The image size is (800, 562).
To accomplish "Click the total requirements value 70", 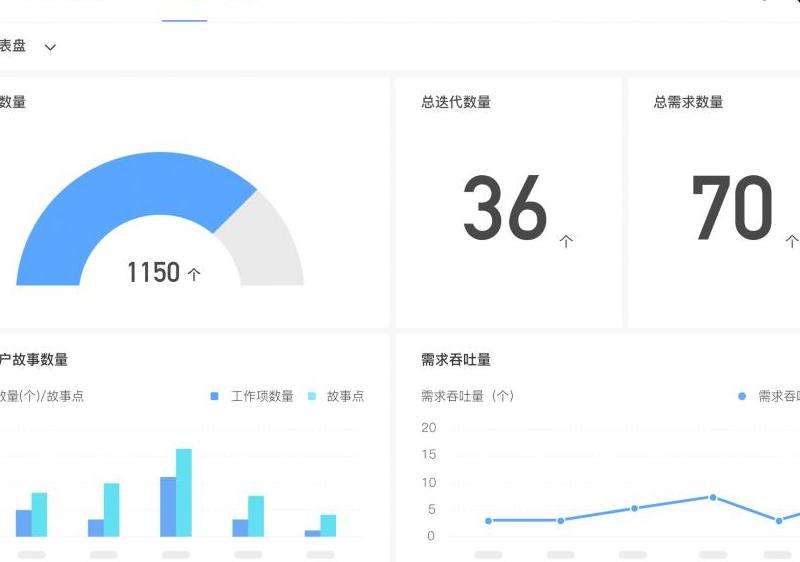I will click(732, 207).
